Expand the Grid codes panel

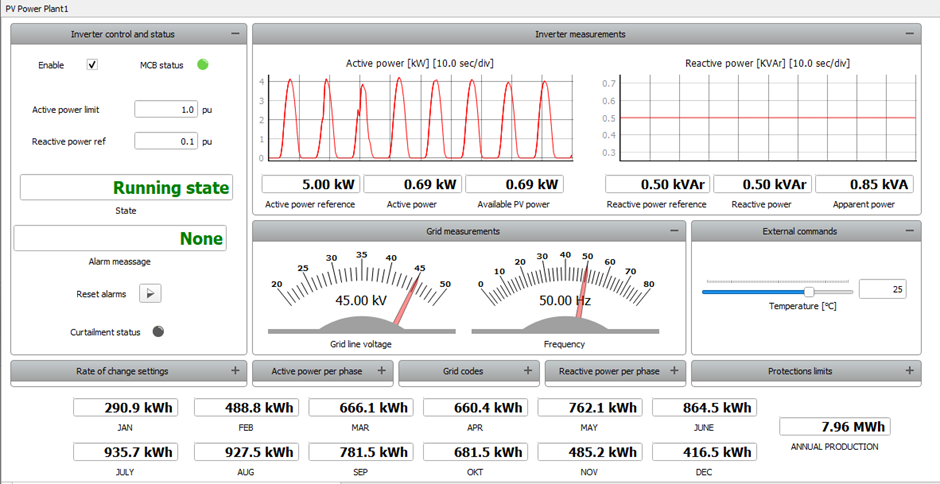point(528,371)
